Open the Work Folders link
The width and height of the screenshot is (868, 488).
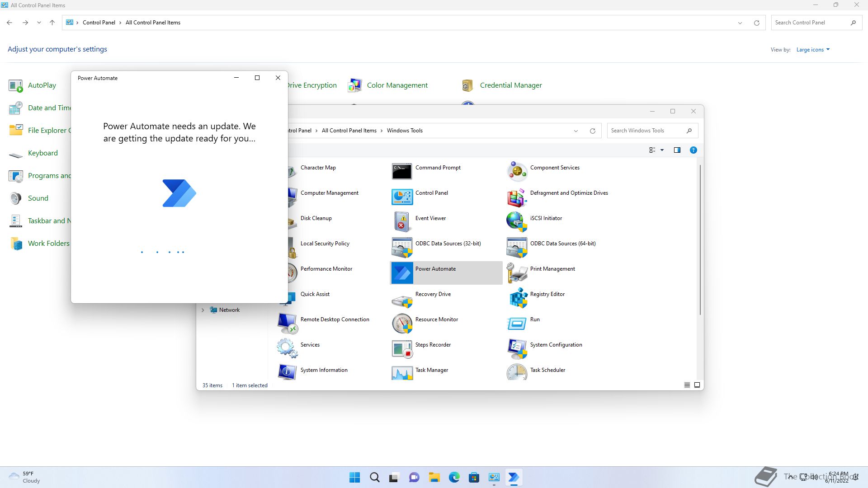pyautogui.click(x=49, y=244)
